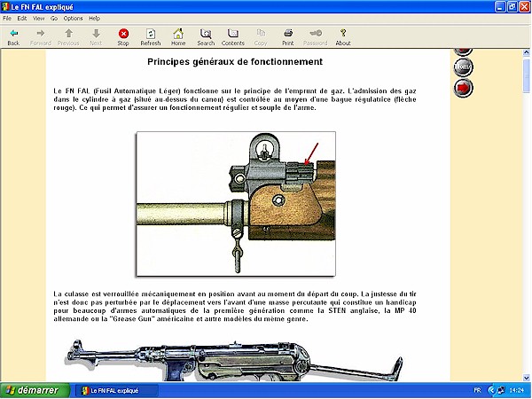This screenshot has height=399, width=532.
Task: Close the Le FN FAL expliqué window
Action: [524, 7]
